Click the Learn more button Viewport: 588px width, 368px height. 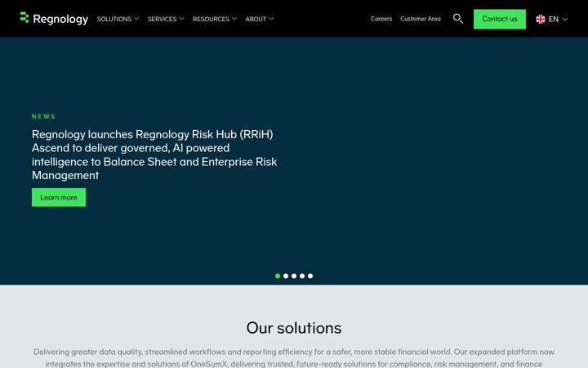coord(59,197)
